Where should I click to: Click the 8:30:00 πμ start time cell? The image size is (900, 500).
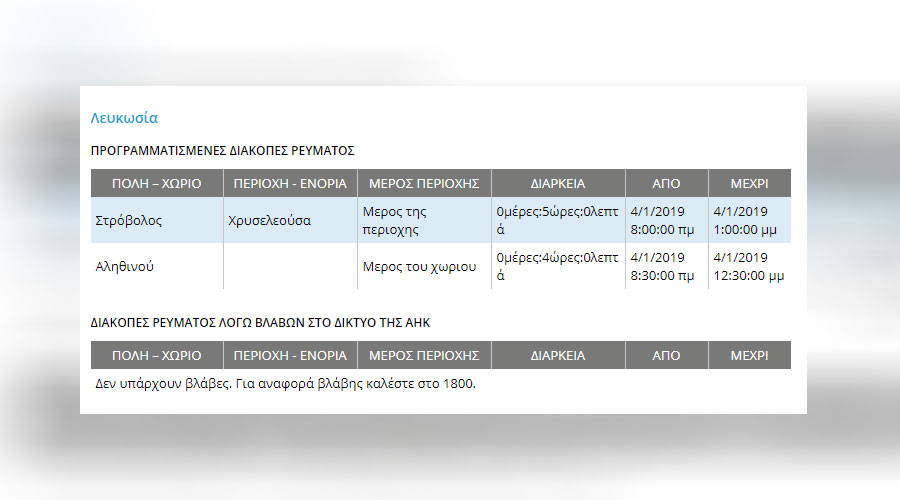666,266
